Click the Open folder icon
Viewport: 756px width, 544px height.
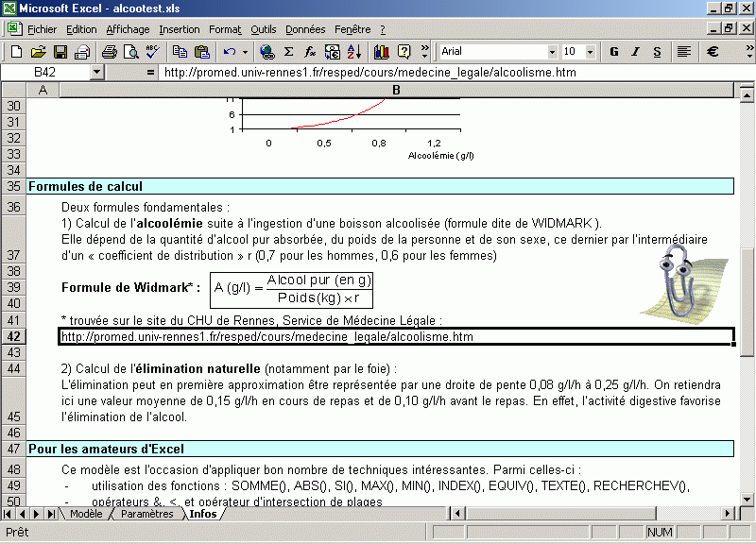point(38,52)
